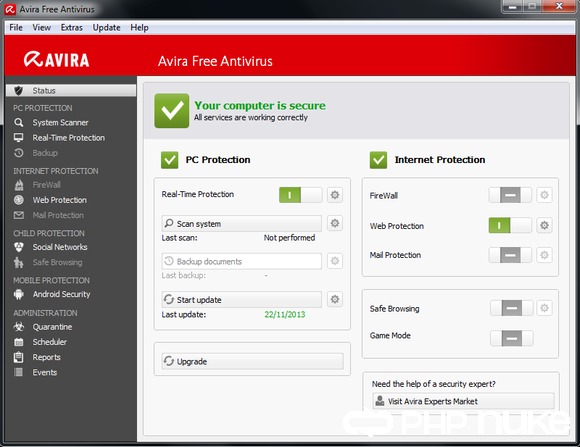Visit Avira Experts Market link
This screenshot has width=580, height=447.
click(x=463, y=401)
